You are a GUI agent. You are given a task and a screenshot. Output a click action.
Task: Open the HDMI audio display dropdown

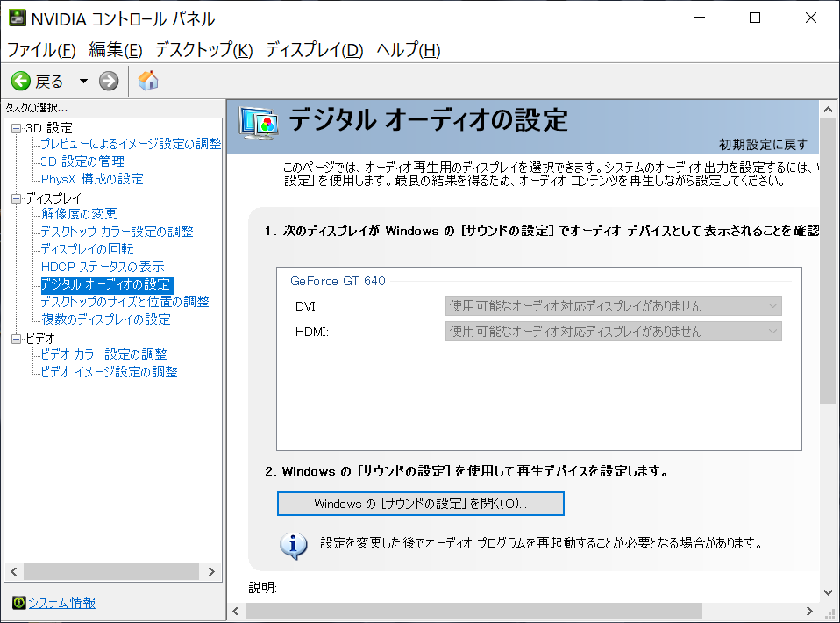tap(614, 332)
